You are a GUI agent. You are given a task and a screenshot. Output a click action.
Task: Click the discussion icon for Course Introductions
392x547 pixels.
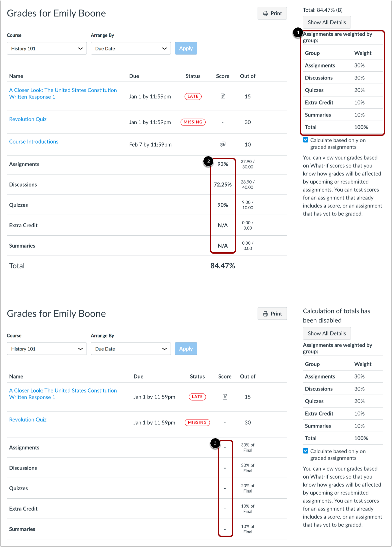pos(223,144)
